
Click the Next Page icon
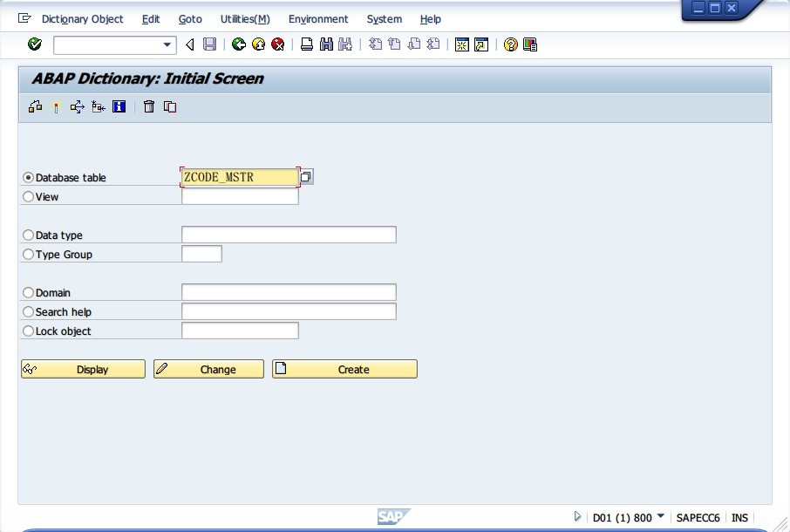413,44
